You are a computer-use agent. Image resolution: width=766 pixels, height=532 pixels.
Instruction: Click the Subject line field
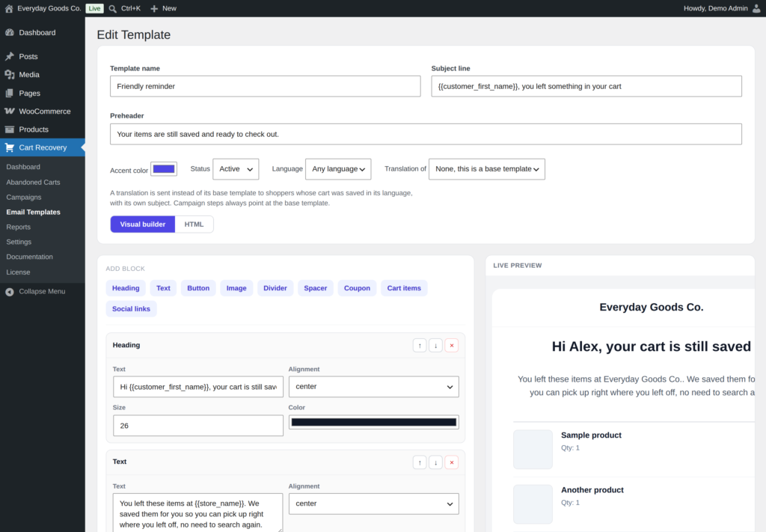[586, 87]
